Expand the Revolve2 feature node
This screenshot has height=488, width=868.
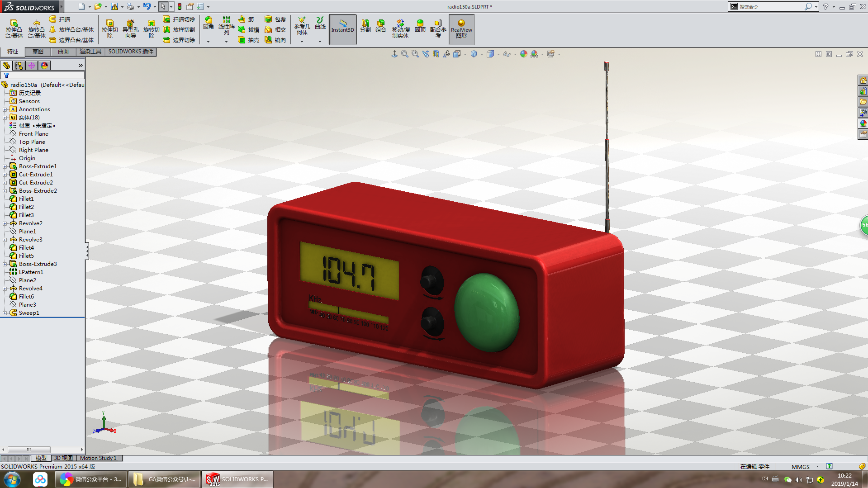[5, 223]
